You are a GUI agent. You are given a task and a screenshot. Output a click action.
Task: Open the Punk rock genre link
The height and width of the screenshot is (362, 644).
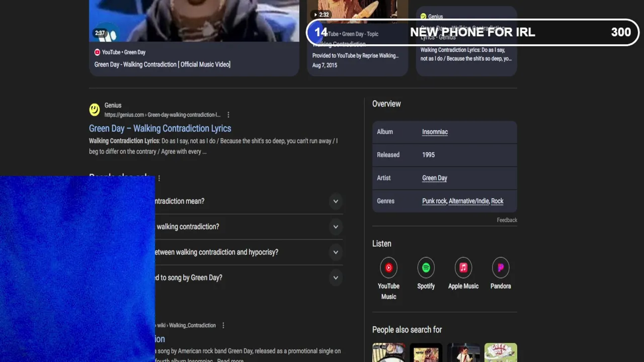tap(434, 201)
